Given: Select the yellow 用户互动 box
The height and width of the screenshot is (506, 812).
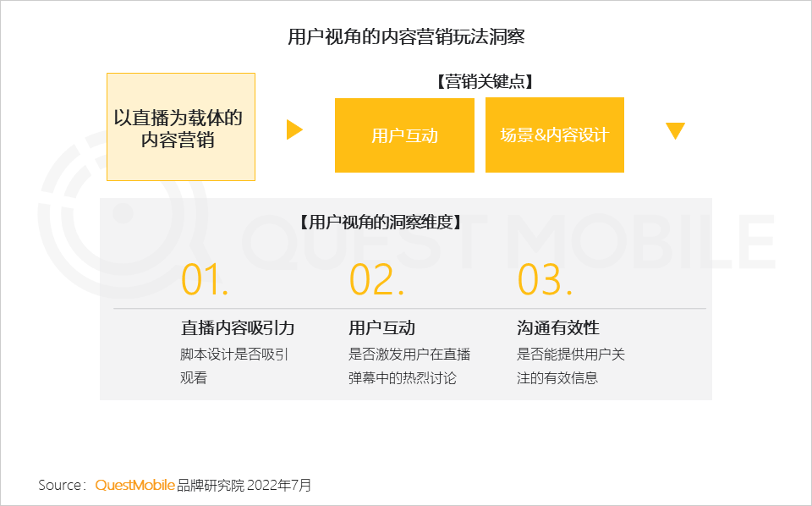Looking at the screenshot, I should 404,135.
